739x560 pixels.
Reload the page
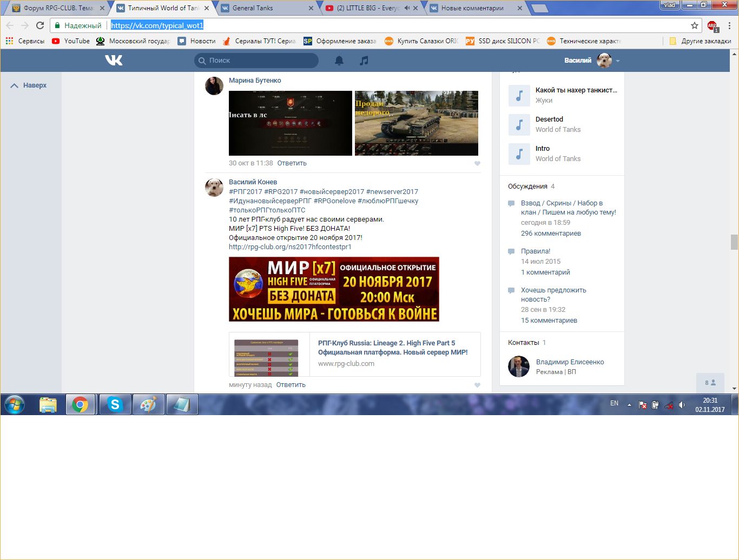[40, 25]
